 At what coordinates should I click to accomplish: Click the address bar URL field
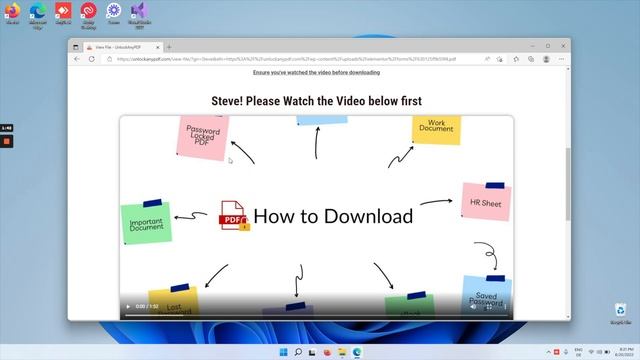pos(286,59)
